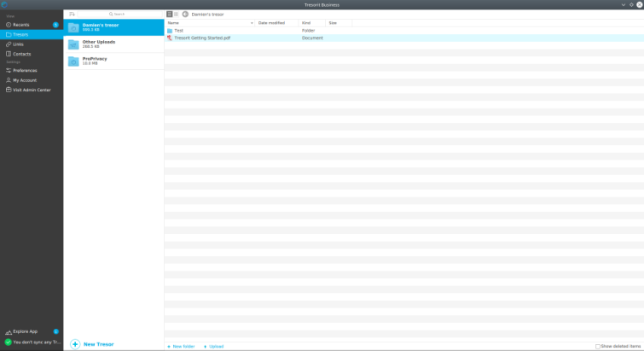644x351 pixels.
Task: Click the 'Folder' kind cell
Action: point(309,31)
